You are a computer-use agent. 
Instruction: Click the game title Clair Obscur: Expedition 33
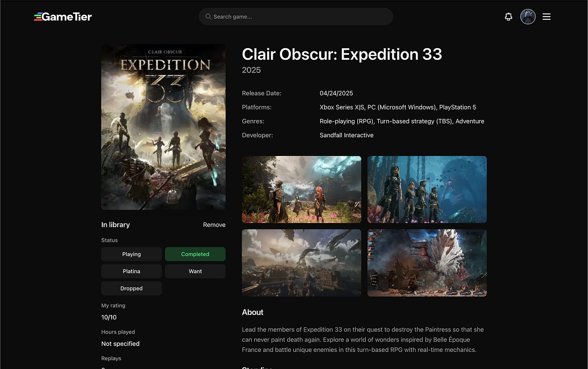coord(342,54)
